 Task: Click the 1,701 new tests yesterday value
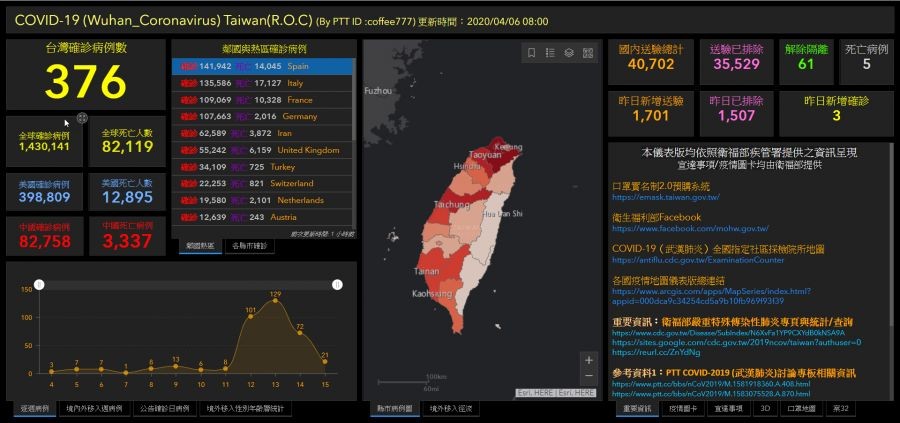[x=651, y=116]
